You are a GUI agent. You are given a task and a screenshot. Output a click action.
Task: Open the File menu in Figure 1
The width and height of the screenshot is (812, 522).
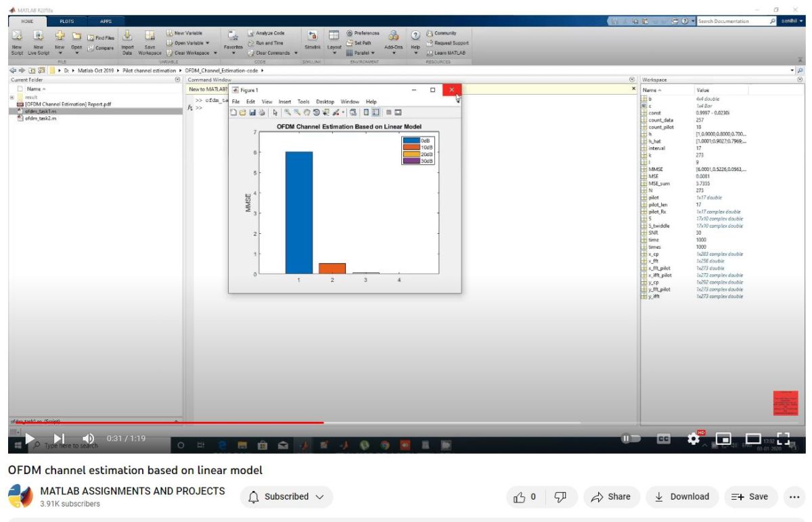click(236, 101)
